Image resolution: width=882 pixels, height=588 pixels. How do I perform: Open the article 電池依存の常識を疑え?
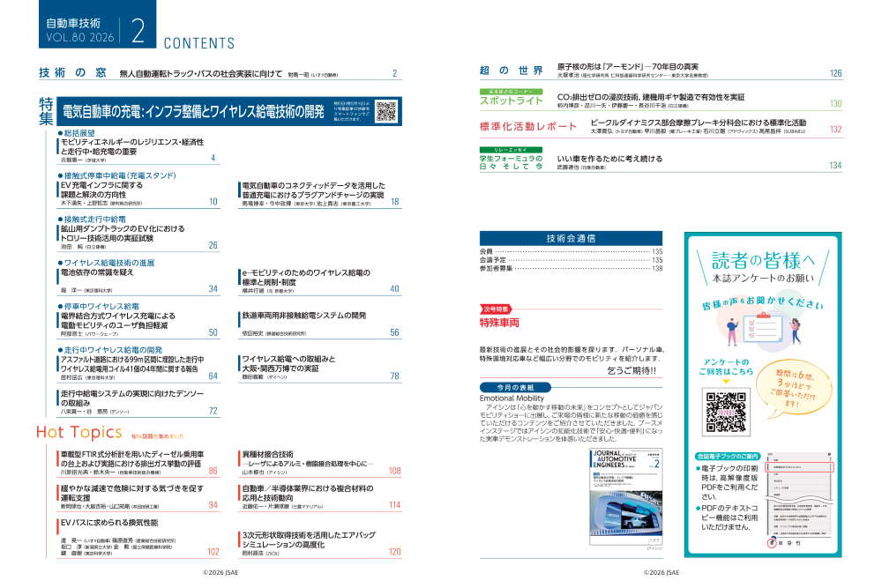point(97,273)
